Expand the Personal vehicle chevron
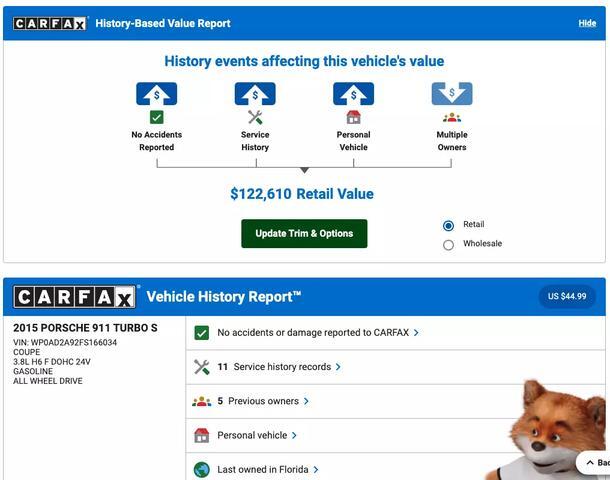The width and height of the screenshot is (610, 480). [x=294, y=435]
